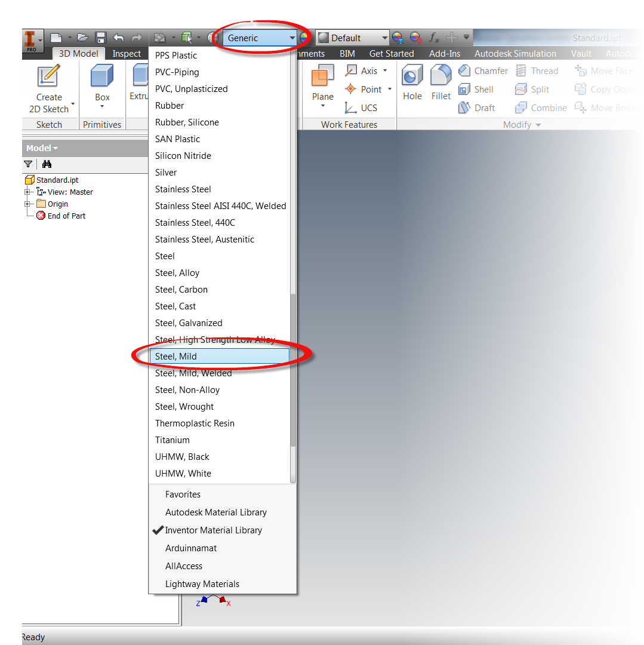This screenshot has height=645, width=644.
Task: Open the Inventor application menu button
Action: (32, 41)
